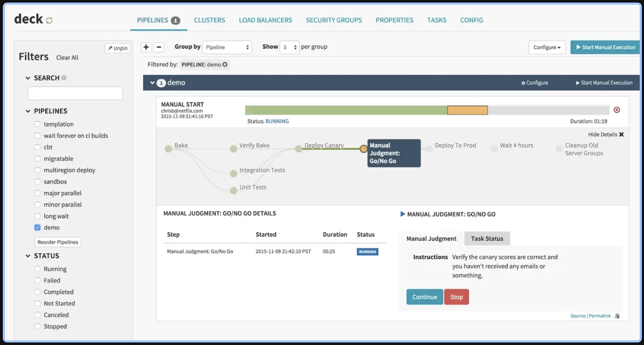
Task: Remove the PIPELINE: demo filter tag
Action: [225, 64]
